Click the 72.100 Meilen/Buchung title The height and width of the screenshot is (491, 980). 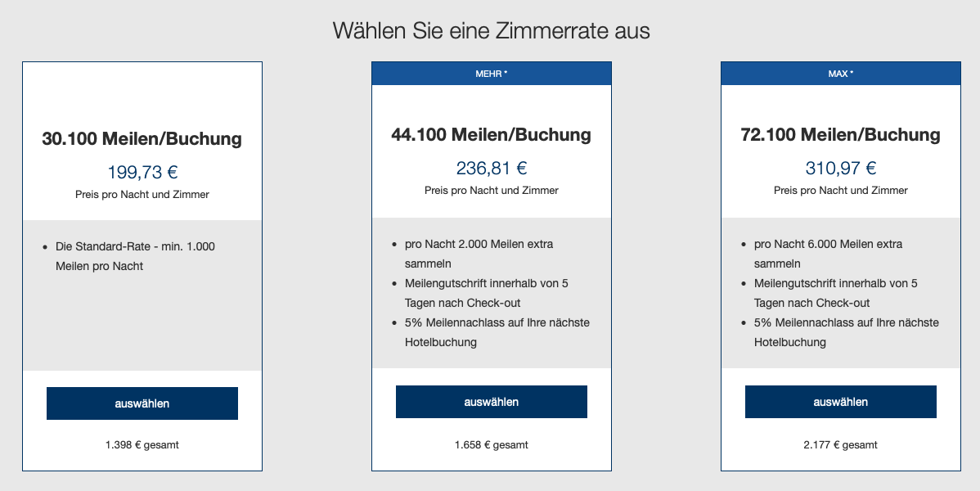point(840,135)
